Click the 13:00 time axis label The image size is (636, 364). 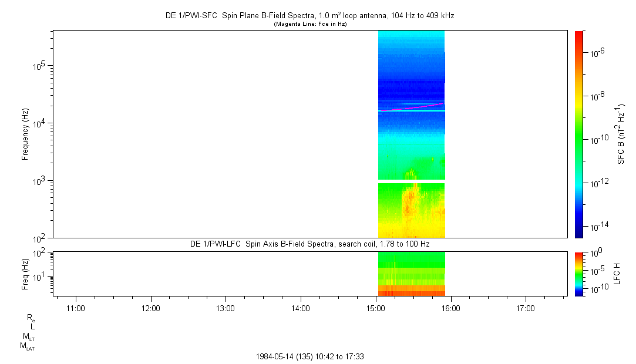[x=226, y=308]
